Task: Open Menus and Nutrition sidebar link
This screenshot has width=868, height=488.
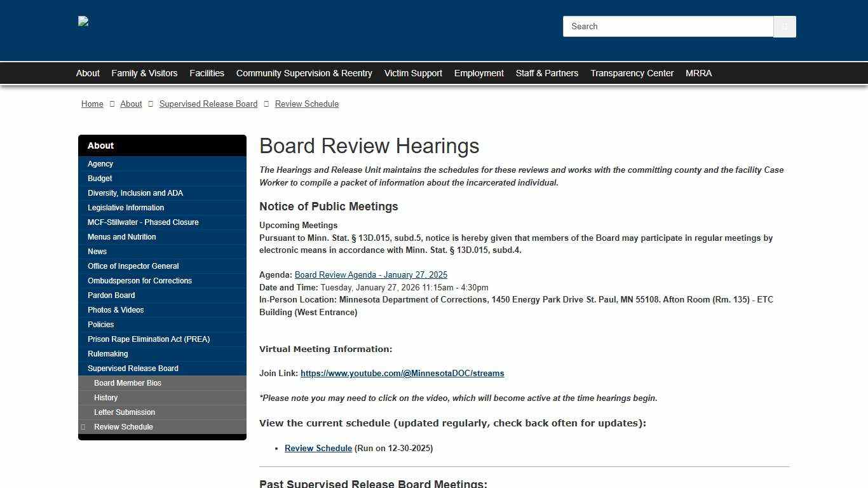Action: coord(121,237)
